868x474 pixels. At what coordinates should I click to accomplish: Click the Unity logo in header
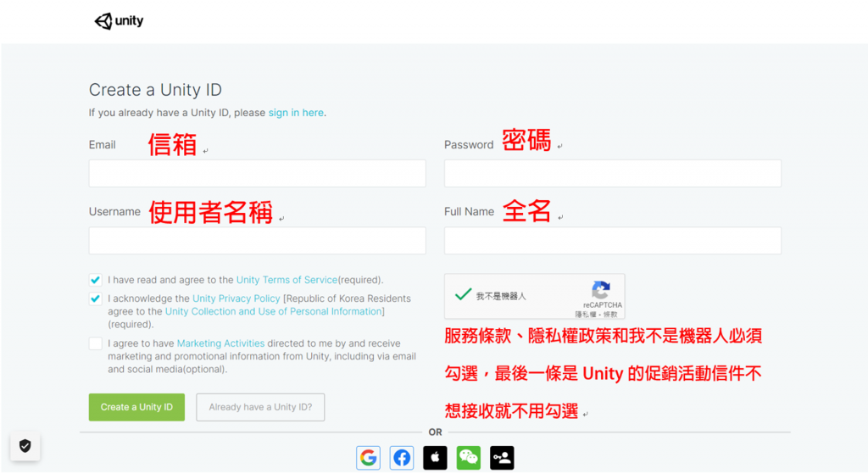click(x=119, y=21)
